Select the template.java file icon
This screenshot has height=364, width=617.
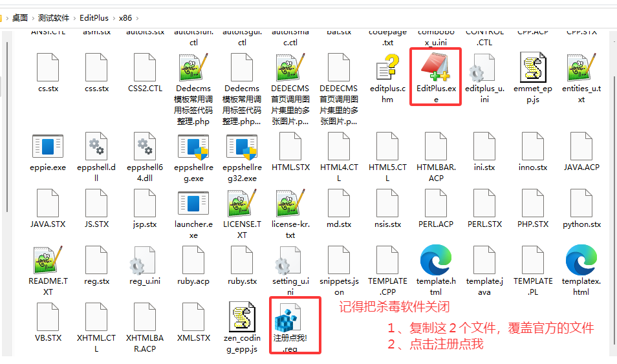coord(484,260)
